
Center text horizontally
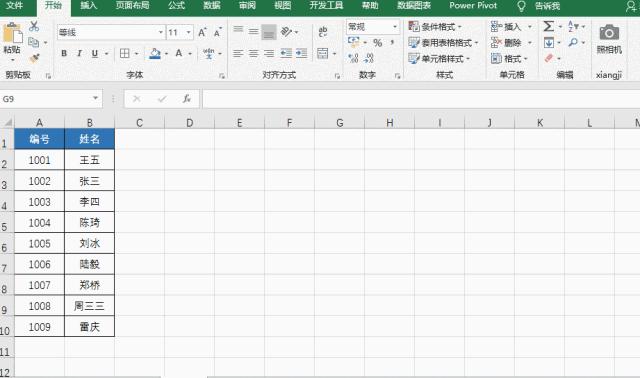click(253, 53)
